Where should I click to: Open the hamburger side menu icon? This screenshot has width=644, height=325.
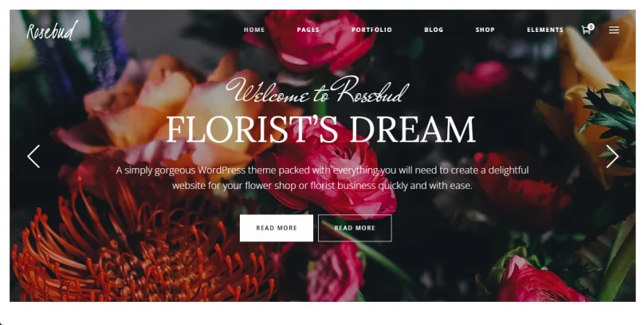point(614,30)
